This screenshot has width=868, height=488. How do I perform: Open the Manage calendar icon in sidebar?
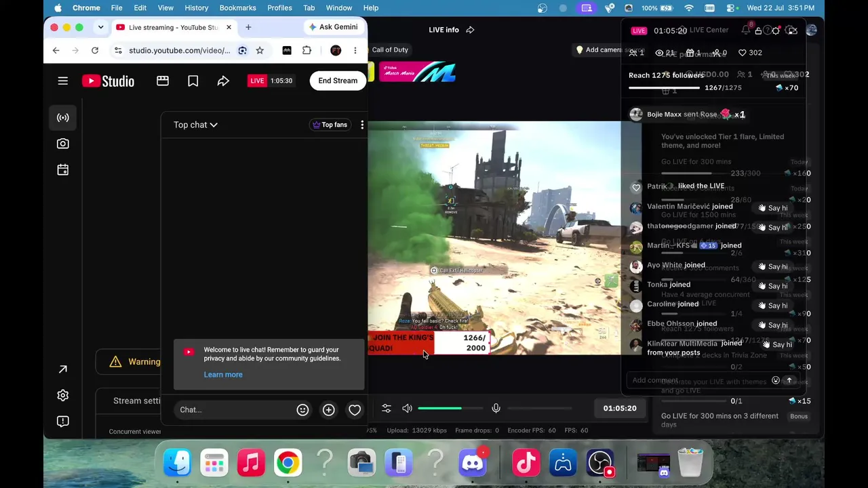pos(63,169)
